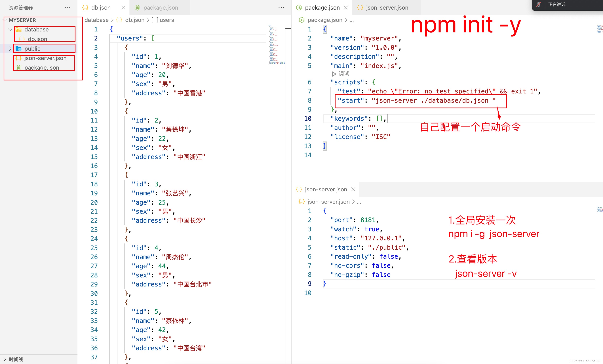Click json-server.json breadcrumb in bottom editor

click(328, 202)
